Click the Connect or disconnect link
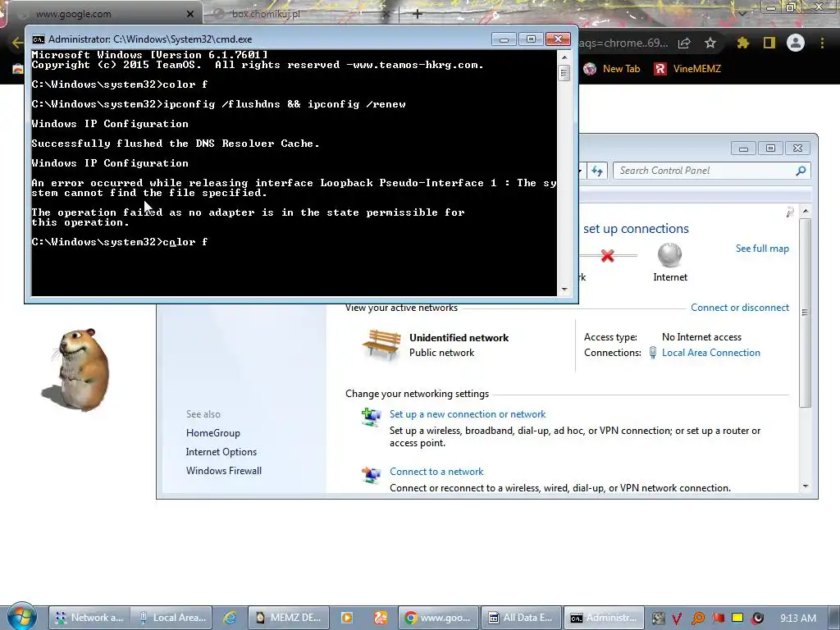The height and width of the screenshot is (630, 840). pyautogui.click(x=739, y=308)
